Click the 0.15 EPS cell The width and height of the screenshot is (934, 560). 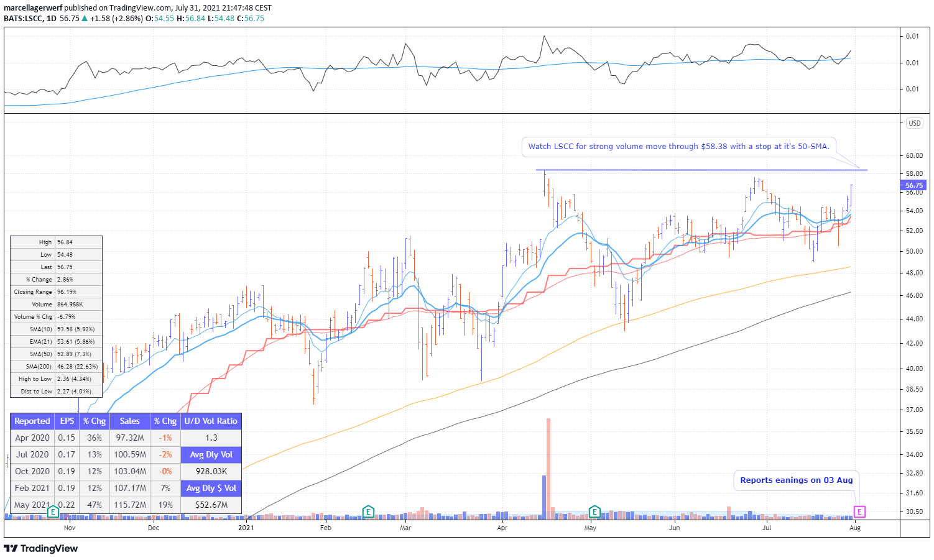67,438
